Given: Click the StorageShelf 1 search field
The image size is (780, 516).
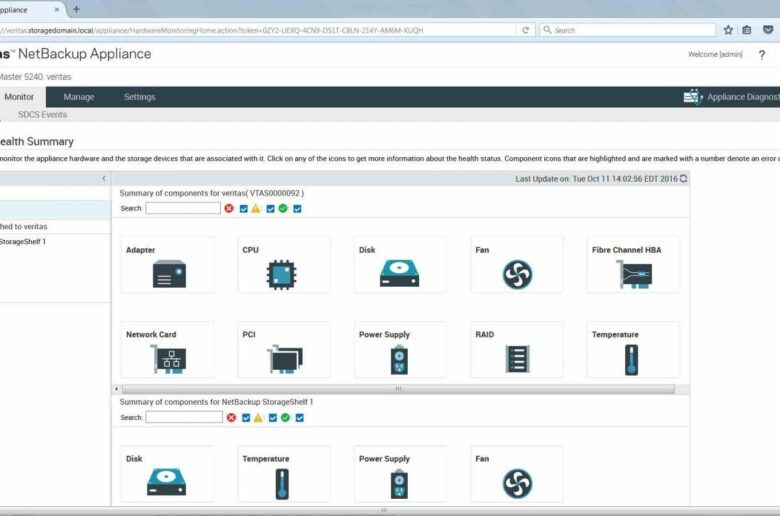Looking at the screenshot, I should click(184, 417).
